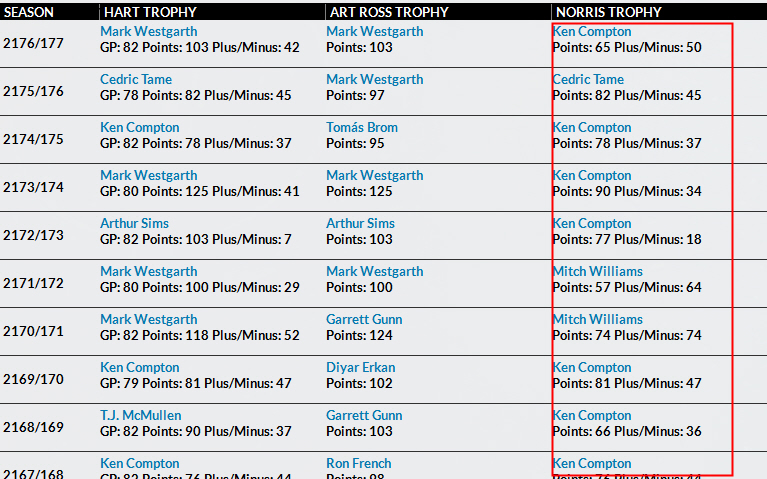Open Ron French Art Ross winner link

click(359, 463)
